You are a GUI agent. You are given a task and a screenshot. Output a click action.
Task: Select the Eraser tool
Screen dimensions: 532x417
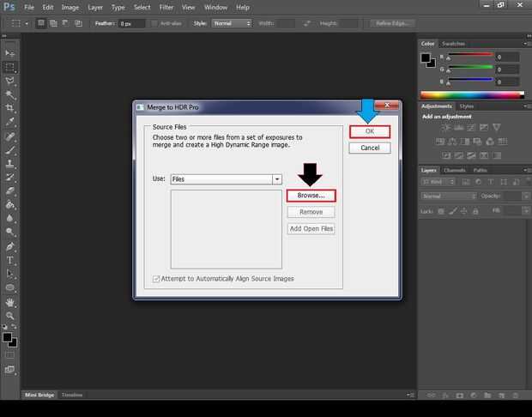(9, 190)
